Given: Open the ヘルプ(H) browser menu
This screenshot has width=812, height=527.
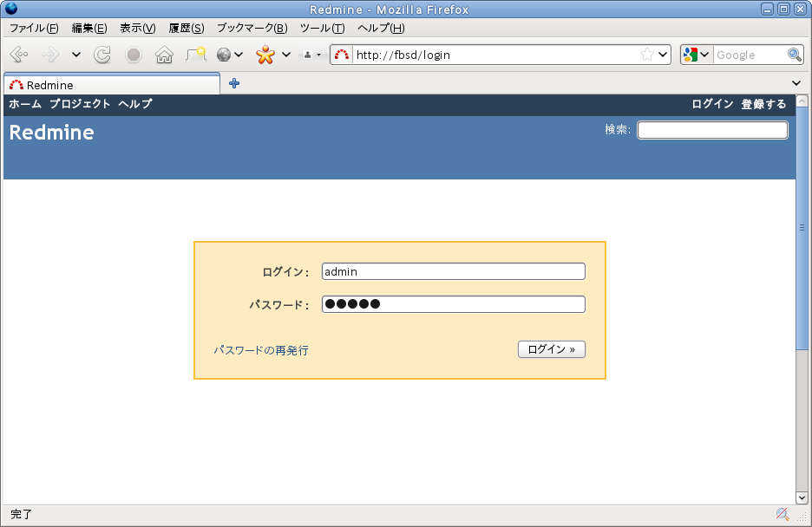Looking at the screenshot, I should [x=381, y=28].
